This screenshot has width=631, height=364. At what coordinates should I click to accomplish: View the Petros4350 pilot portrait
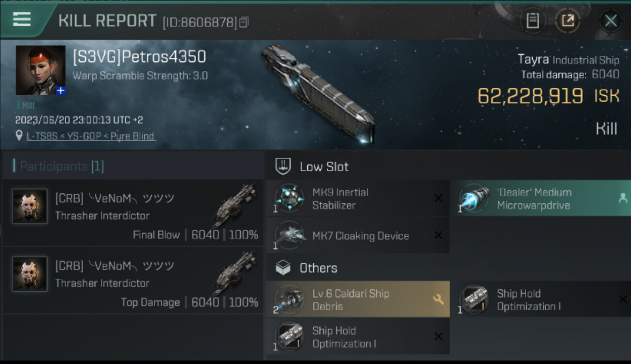pyautogui.click(x=41, y=70)
